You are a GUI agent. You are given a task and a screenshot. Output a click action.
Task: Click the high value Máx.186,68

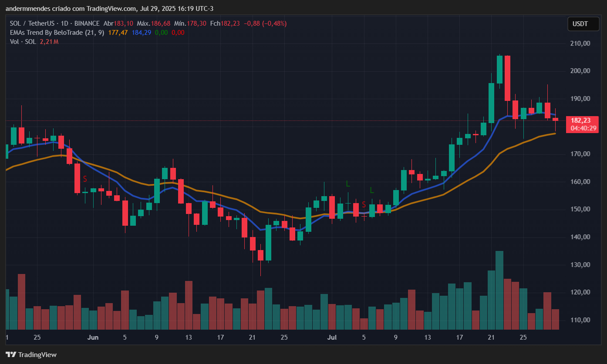[154, 23]
